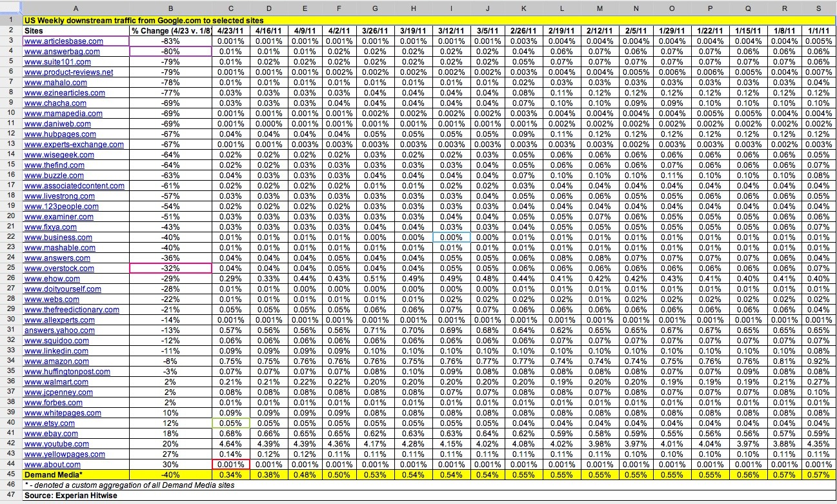The width and height of the screenshot is (837, 504).
Task: Select column K header
Action: click(524, 9)
